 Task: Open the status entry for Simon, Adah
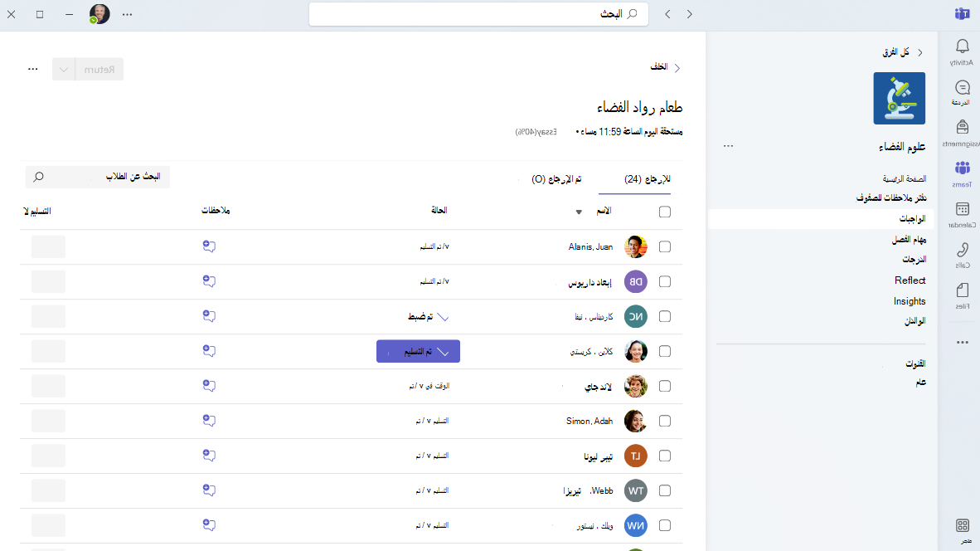(432, 421)
